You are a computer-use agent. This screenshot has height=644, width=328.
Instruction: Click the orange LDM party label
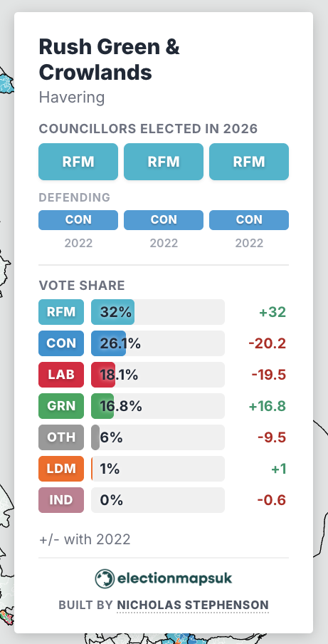click(x=61, y=469)
